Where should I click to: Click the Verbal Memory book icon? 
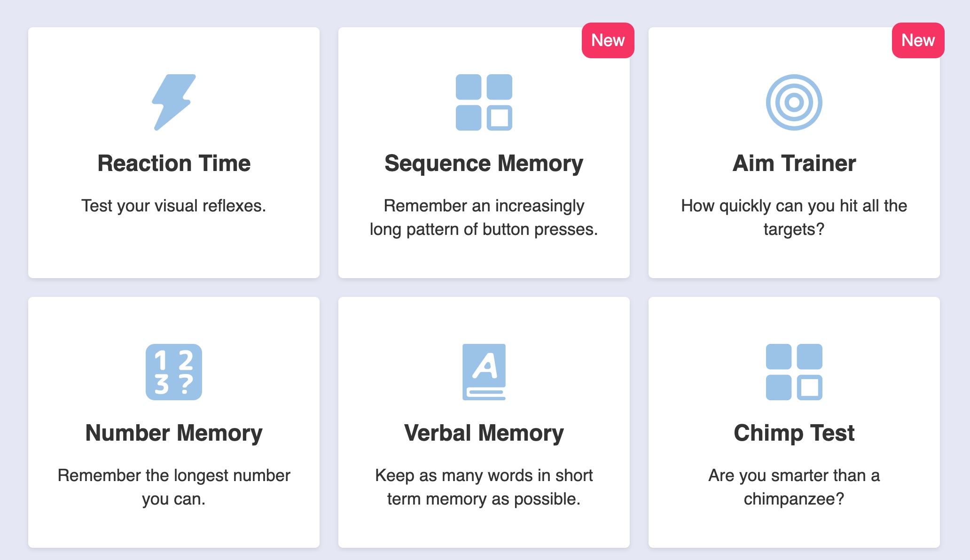[484, 372]
